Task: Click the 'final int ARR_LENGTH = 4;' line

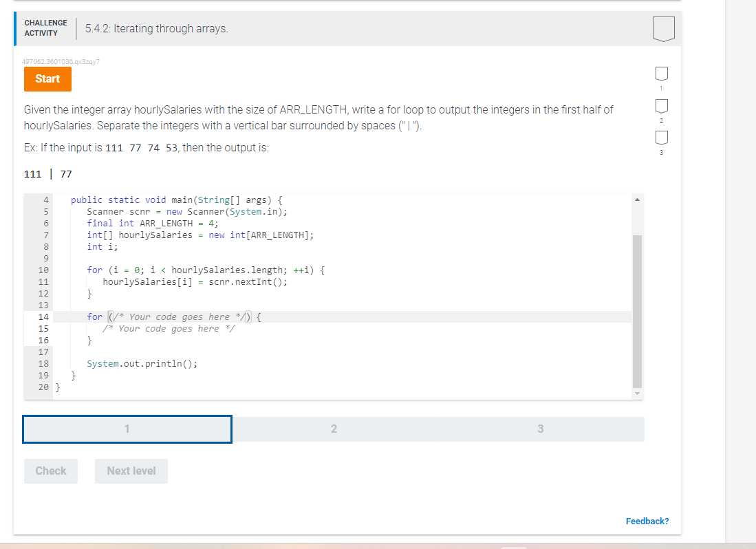Action: tap(152, 223)
